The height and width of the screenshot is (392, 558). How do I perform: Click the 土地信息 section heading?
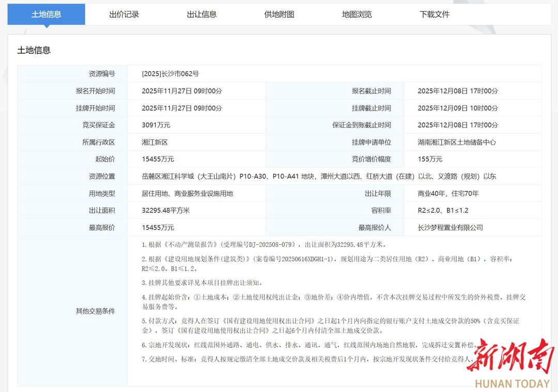point(34,50)
